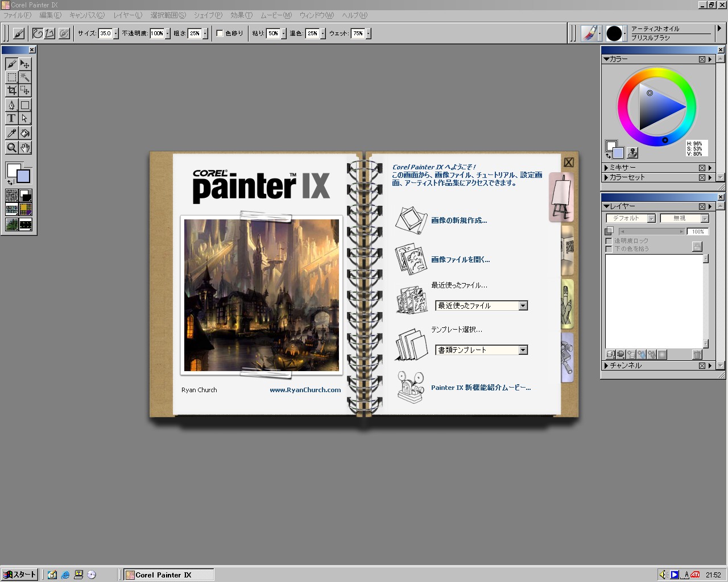This screenshot has width=728, height=582.
Task: Open the サイズ slider dropdown arrow
Action: [x=116, y=34]
